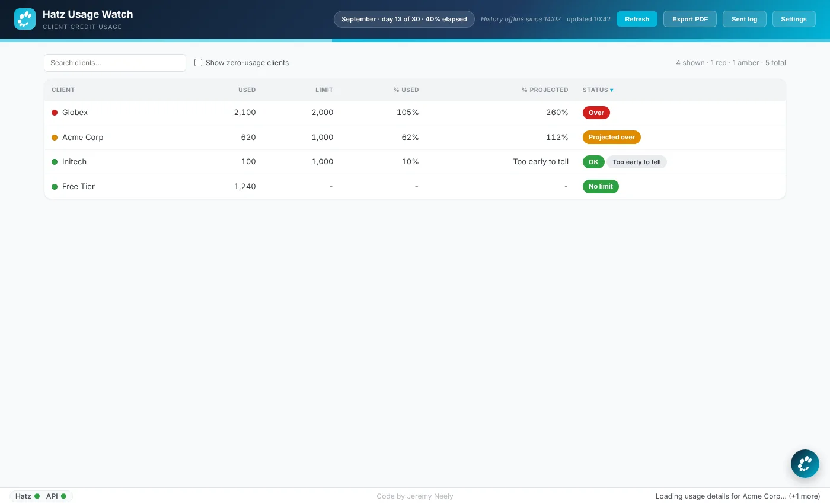This screenshot has height=504, width=830.
Task: Sort by the % Projected column header
Action: pos(545,90)
